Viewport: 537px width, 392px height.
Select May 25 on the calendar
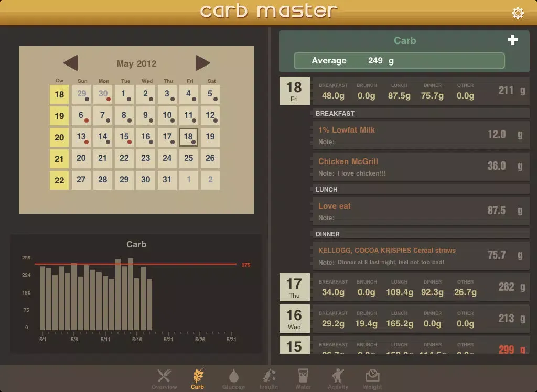[x=188, y=158]
